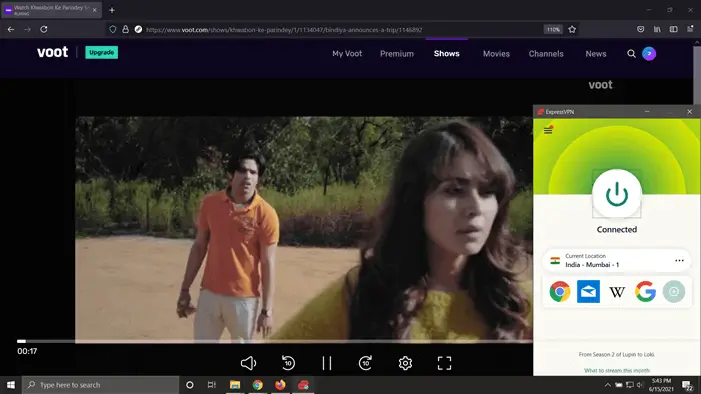
Task: Reload the browser page
Action: tap(44, 30)
